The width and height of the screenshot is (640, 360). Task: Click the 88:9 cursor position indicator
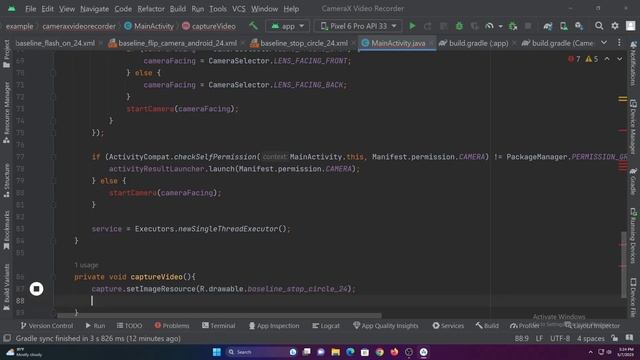click(x=521, y=339)
